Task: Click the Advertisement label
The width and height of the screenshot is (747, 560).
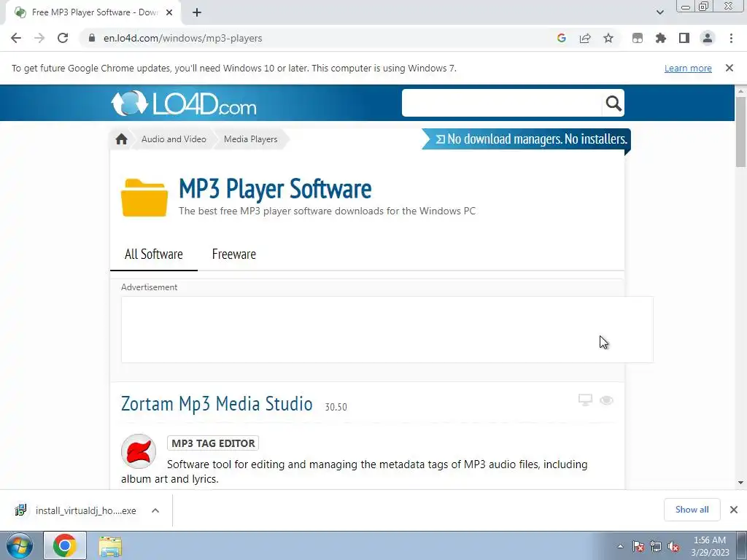Action: click(x=149, y=287)
